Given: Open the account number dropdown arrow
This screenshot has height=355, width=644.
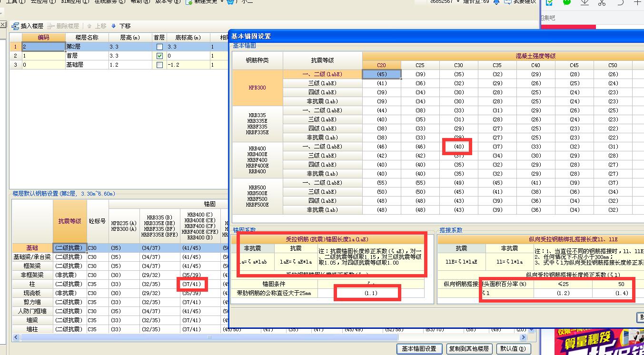Looking at the screenshot, I should click(x=458, y=2).
